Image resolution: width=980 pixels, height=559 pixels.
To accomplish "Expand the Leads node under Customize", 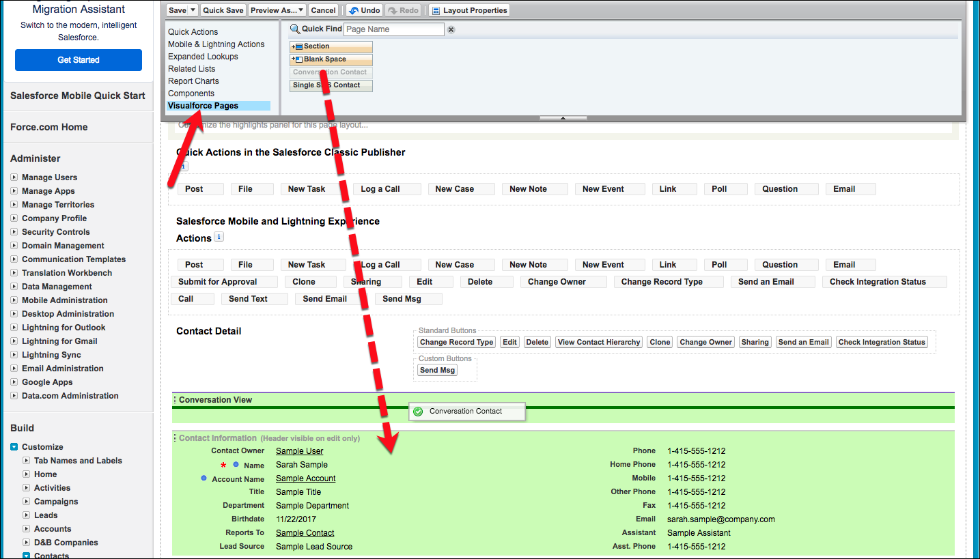I will pos(27,515).
